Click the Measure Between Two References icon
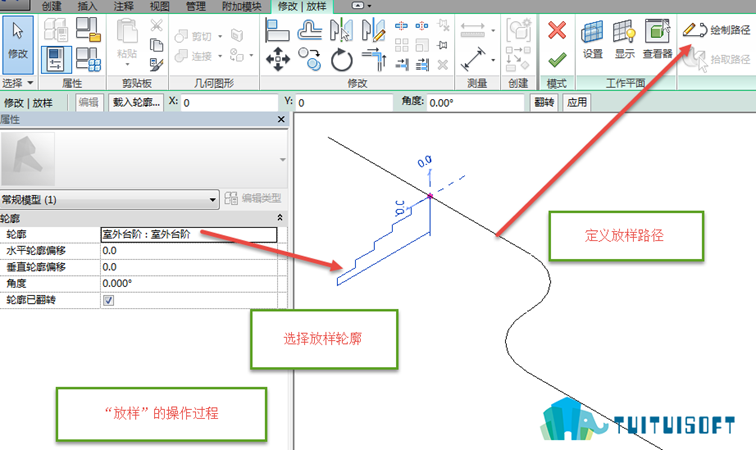 click(x=473, y=30)
